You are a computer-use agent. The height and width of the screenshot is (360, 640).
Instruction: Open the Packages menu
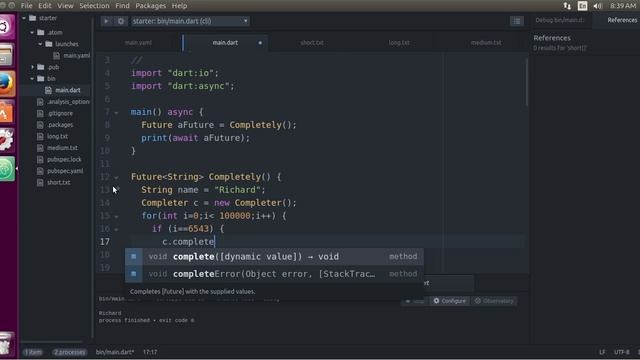tap(151, 6)
